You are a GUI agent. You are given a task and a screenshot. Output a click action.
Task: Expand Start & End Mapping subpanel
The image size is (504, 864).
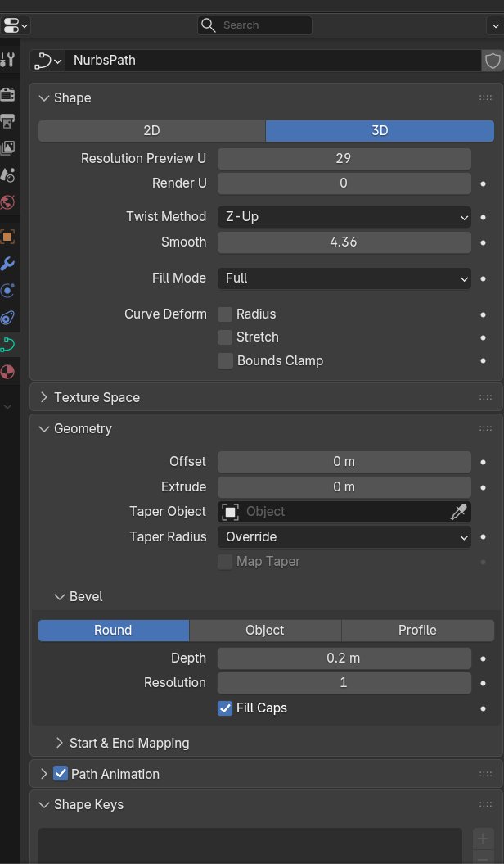60,744
